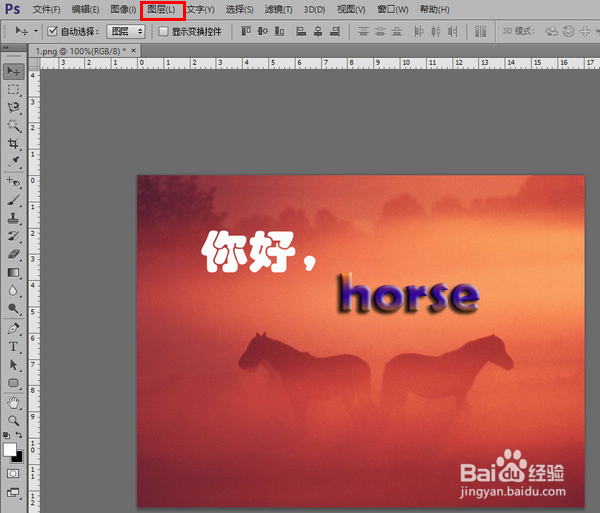The width and height of the screenshot is (600, 513).
Task: Open the 帮助(H) menu
Action: 434,10
